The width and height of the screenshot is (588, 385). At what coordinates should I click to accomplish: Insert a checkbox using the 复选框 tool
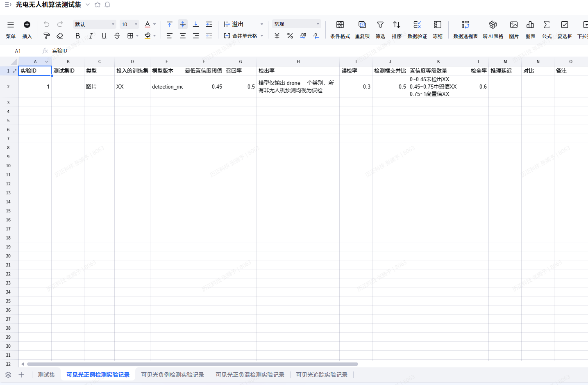565,30
